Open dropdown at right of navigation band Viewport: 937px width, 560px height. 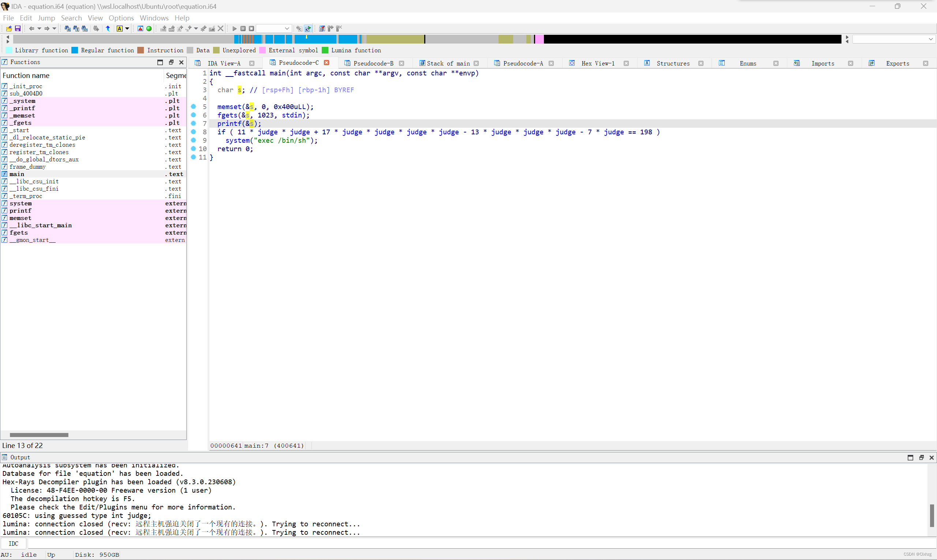930,39
